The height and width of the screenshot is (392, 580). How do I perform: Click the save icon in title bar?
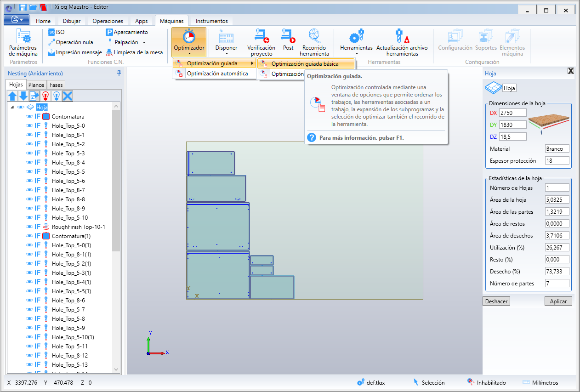(x=23, y=7)
